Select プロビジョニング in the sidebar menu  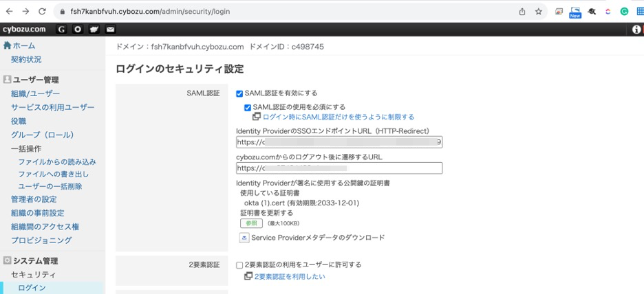pyautogui.click(x=41, y=240)
